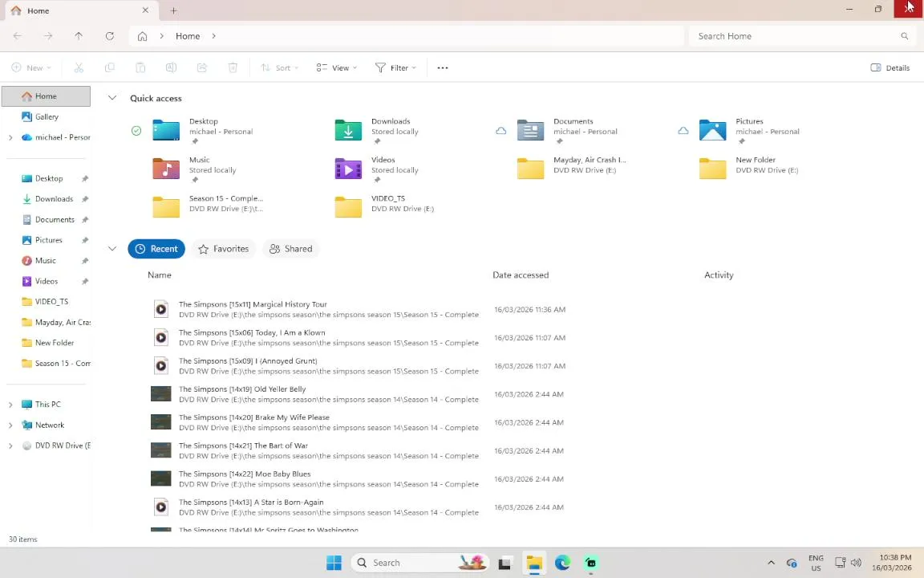Show hidden system tray icons
This screenshot has width=924, height=578.
click(771, 563)
